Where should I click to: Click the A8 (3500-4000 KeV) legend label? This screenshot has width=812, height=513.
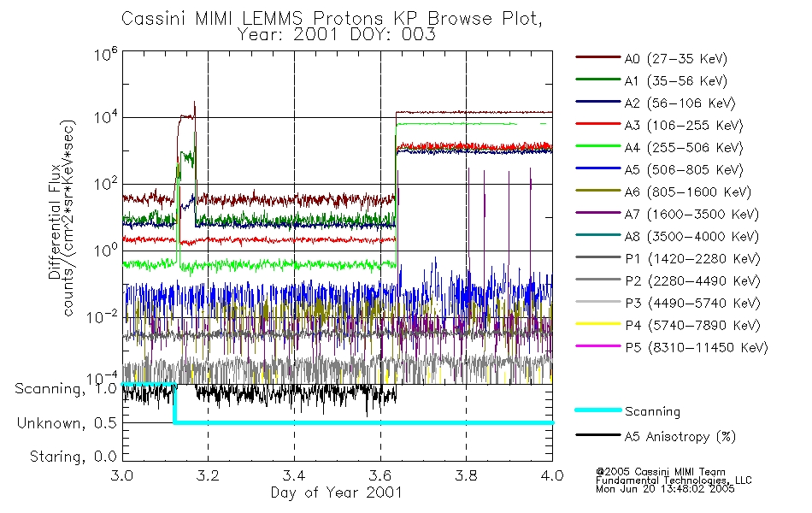pos(691,237)
